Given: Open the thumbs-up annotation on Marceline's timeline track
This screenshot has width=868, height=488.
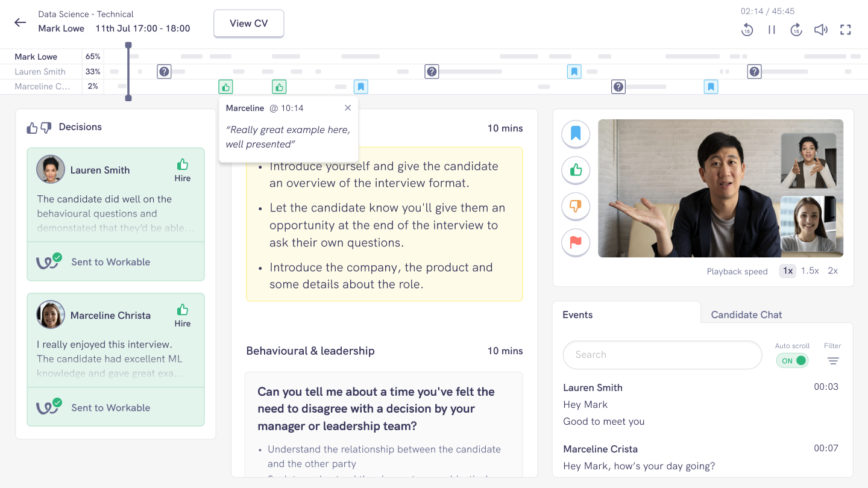Looking at the screenshot, I should (x=225, y=87).
